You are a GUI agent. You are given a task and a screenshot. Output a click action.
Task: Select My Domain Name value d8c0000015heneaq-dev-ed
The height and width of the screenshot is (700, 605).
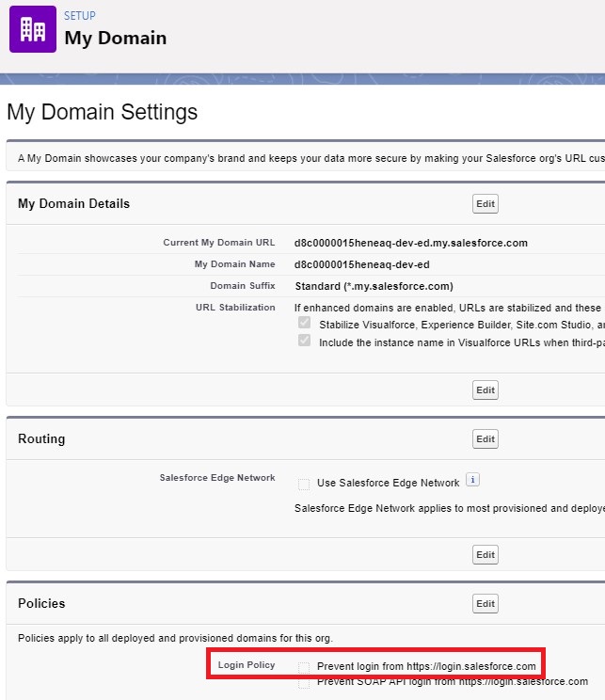pos(361,264)
